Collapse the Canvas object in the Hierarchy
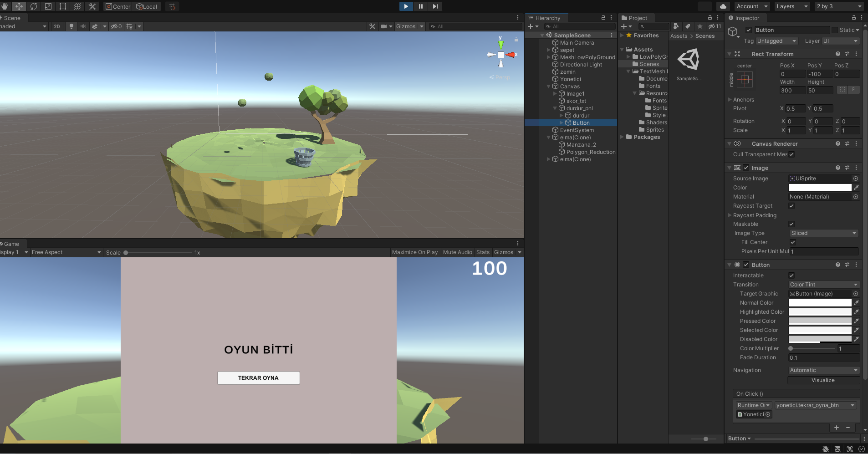This screenshot has height=454, width=868. (548, 86)
